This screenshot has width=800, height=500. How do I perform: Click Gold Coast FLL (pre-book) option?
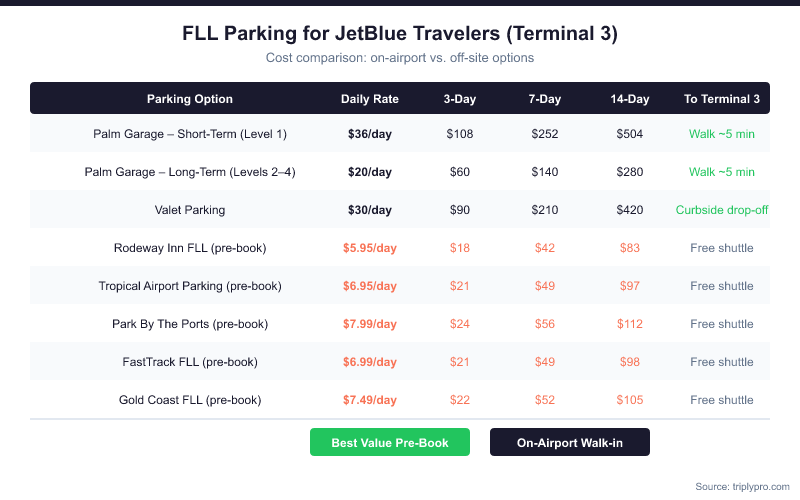(190, 400)
